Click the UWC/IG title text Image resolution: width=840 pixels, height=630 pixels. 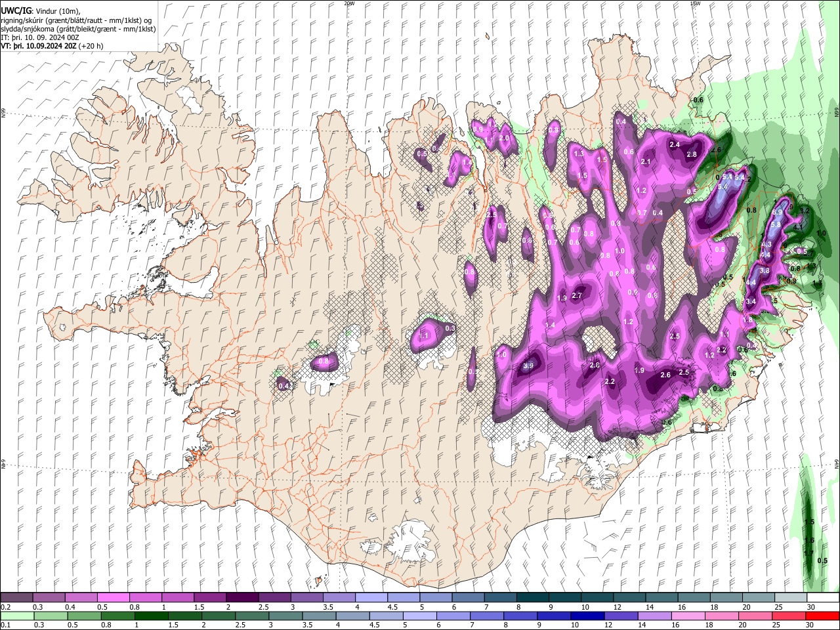click(16, 10)
